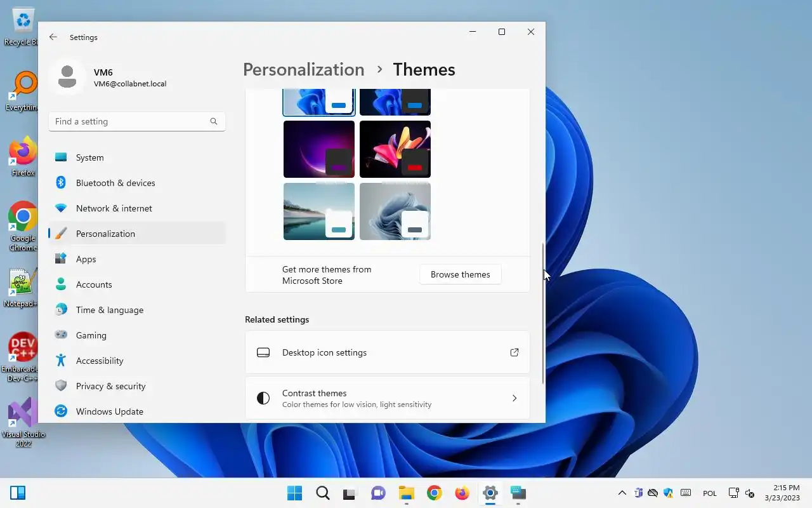Click the Accounts person icon in the sidebar
The height and width of the screenshot is (508, 812).
pos(61,284)
